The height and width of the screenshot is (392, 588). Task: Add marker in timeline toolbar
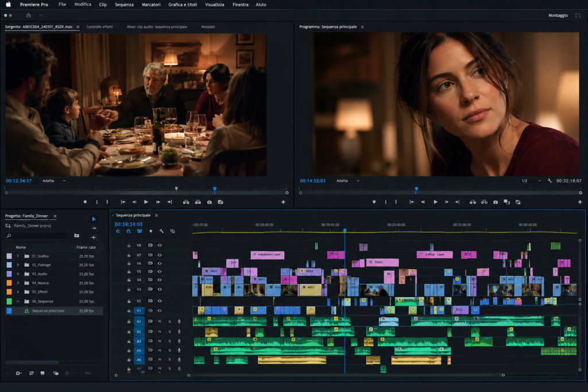pos(151,231)
